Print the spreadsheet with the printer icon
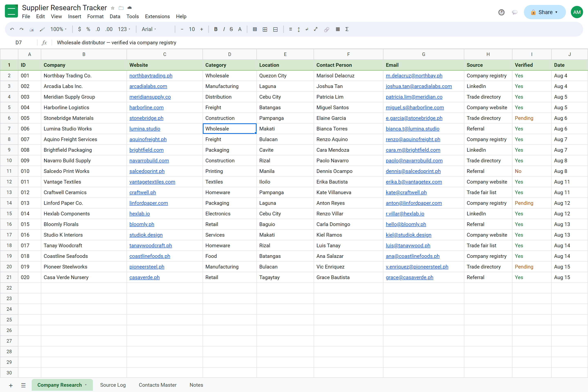 (31, 29)
